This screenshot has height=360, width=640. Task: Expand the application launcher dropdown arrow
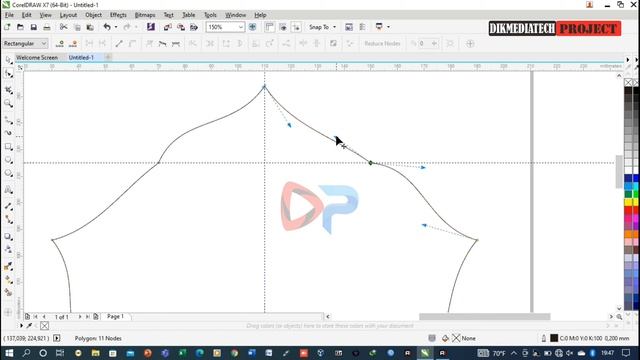388,27
